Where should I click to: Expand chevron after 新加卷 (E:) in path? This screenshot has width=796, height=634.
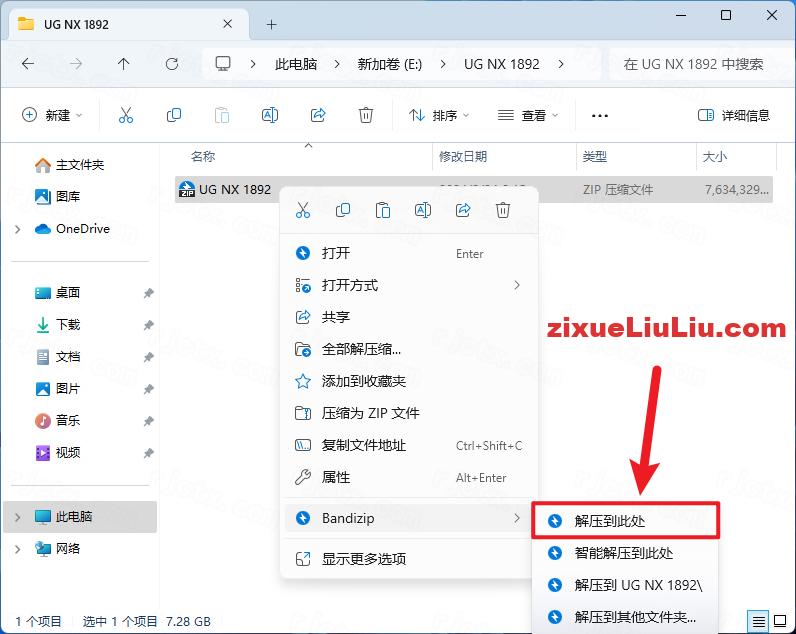pyautogui.click(x=443, y=64)
